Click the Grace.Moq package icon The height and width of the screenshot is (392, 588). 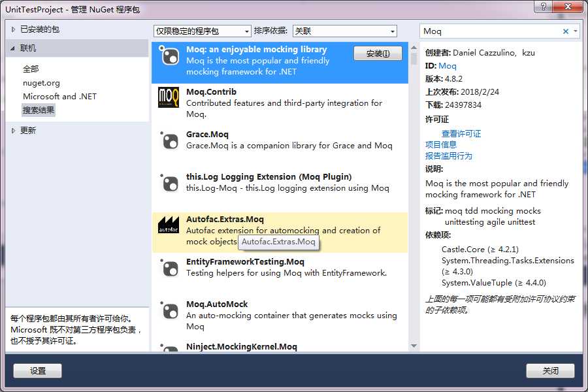tap(169, 141)
